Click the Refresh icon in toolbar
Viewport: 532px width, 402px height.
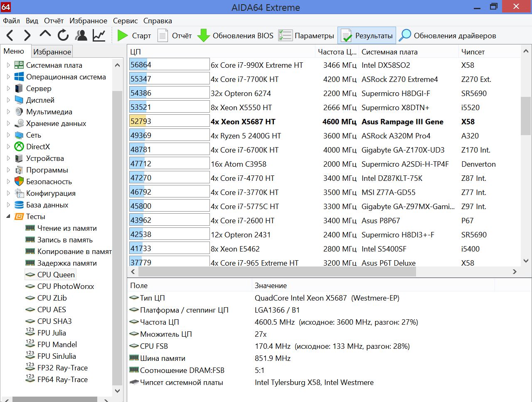pos(63,35)
